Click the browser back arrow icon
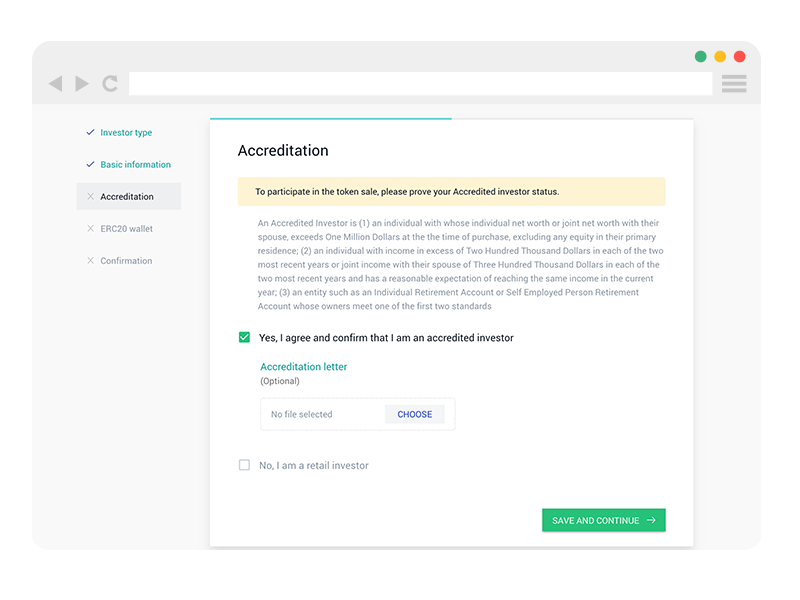The width and height of the screenshot is (800, 600). pyautogui.click(x=56, y=83)
